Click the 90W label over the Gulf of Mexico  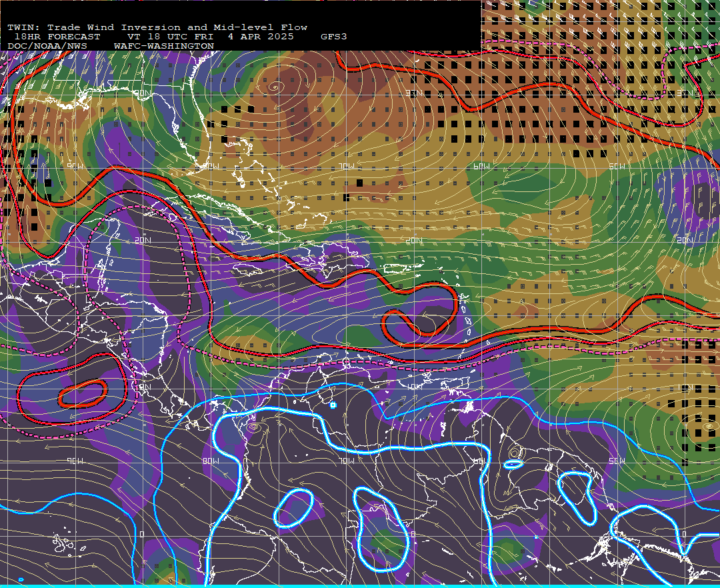[x=75, y=166]
